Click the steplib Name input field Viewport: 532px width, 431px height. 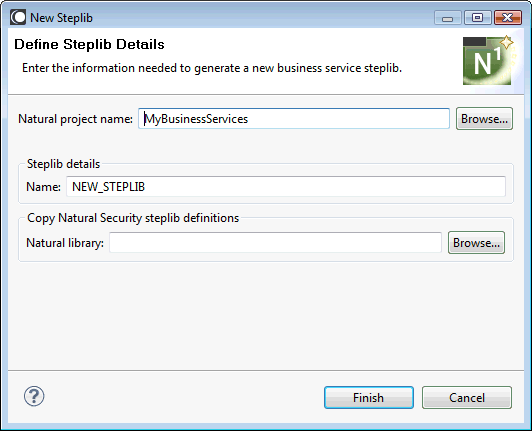[x=286, y=186]
